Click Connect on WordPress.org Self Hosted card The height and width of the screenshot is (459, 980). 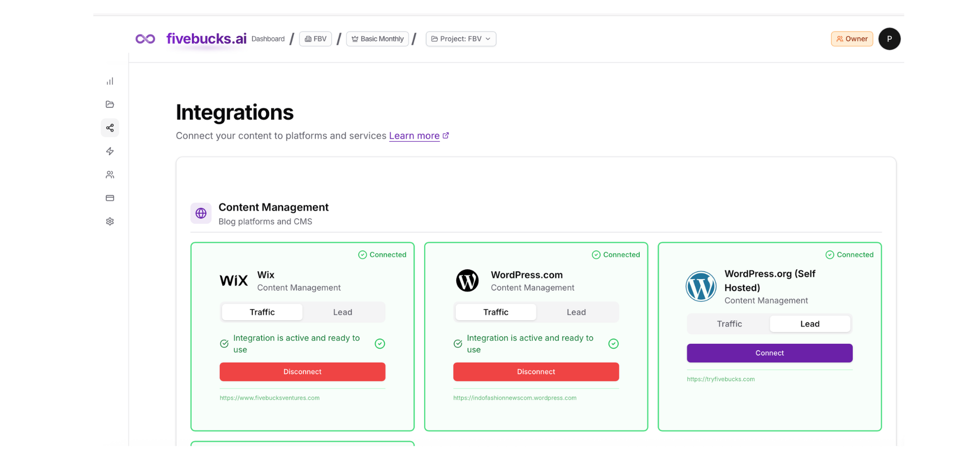(x=769, y=353)
